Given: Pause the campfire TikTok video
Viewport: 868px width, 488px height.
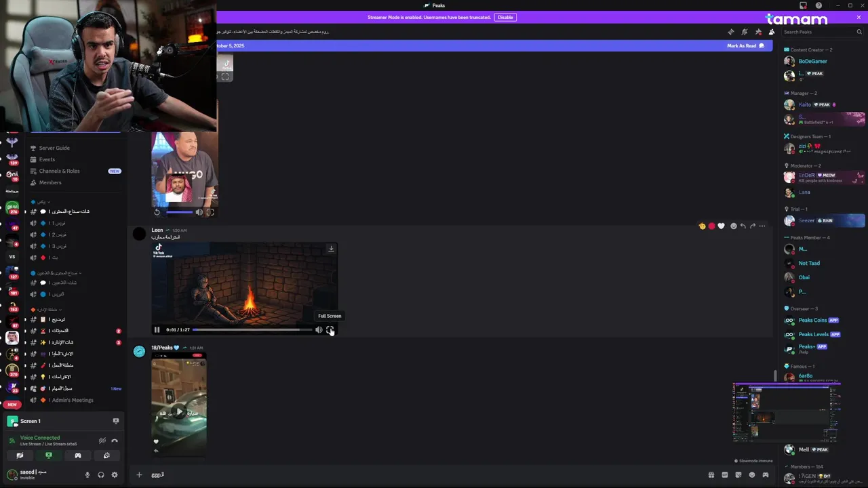Looking at the screenshot, I should click(157, 330).
